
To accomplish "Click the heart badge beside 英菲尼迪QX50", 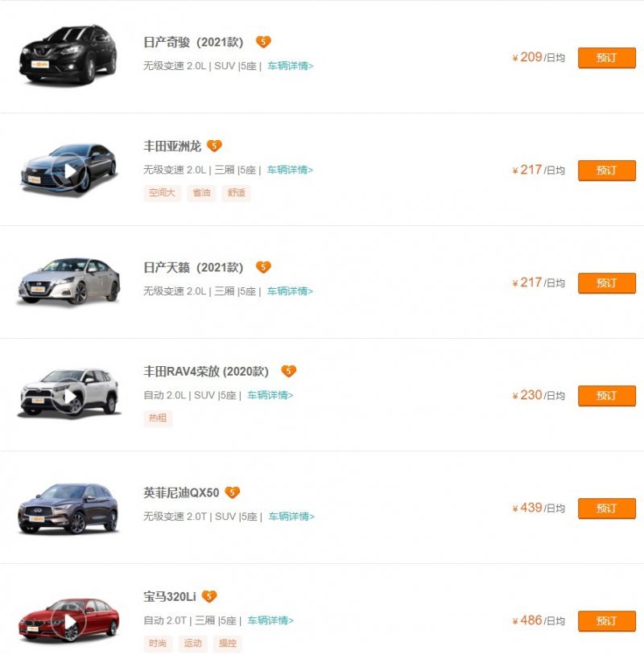I will click(x=232, y=492).
